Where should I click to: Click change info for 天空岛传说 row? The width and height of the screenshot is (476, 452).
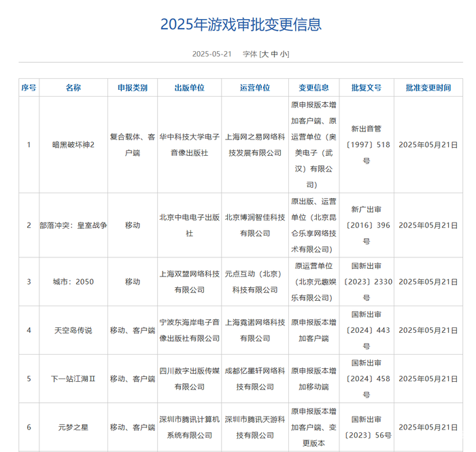click(314, 330)
